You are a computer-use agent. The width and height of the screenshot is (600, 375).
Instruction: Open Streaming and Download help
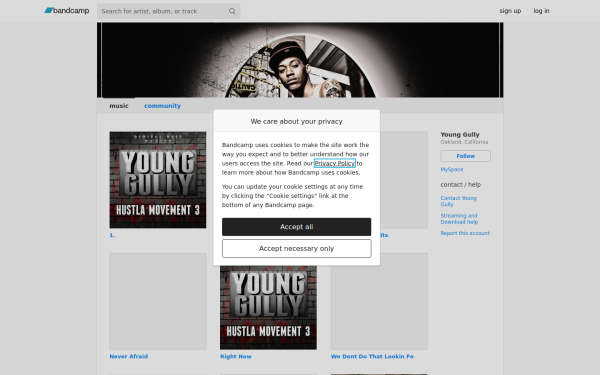tap(459, 219)
